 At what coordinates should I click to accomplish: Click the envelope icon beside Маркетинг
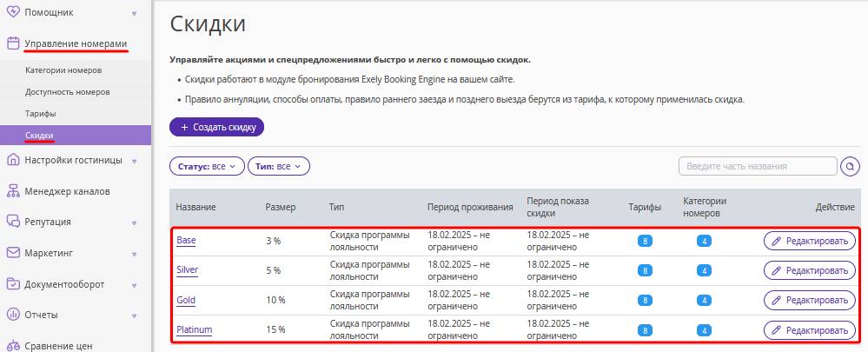pyautogui.click(x=13, y=253)
